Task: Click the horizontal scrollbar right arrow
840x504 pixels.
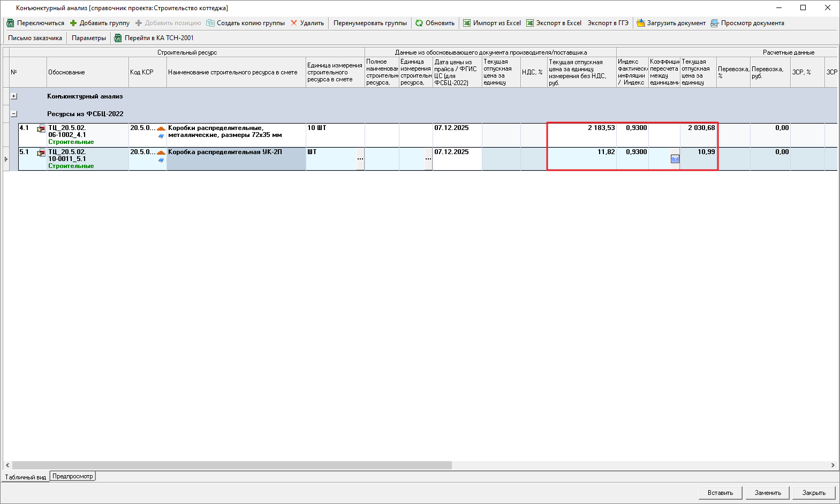Action: coord(833,465)
